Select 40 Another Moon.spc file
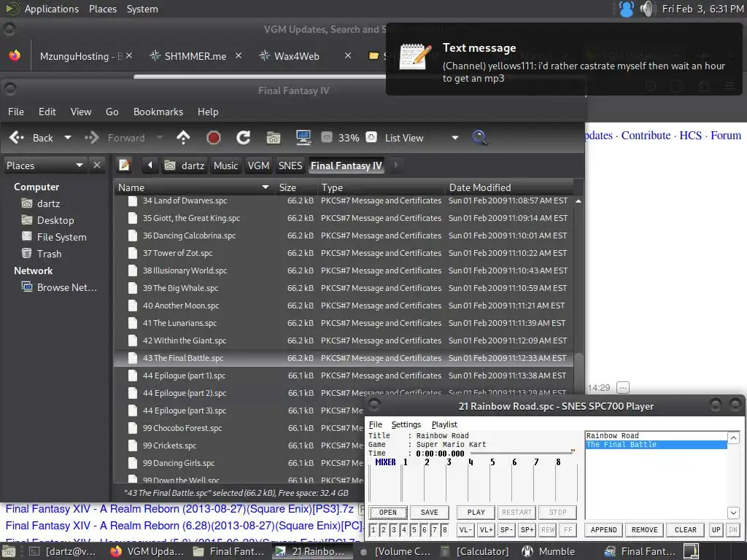This screenshot has height=560, width=747. (343, 306)
